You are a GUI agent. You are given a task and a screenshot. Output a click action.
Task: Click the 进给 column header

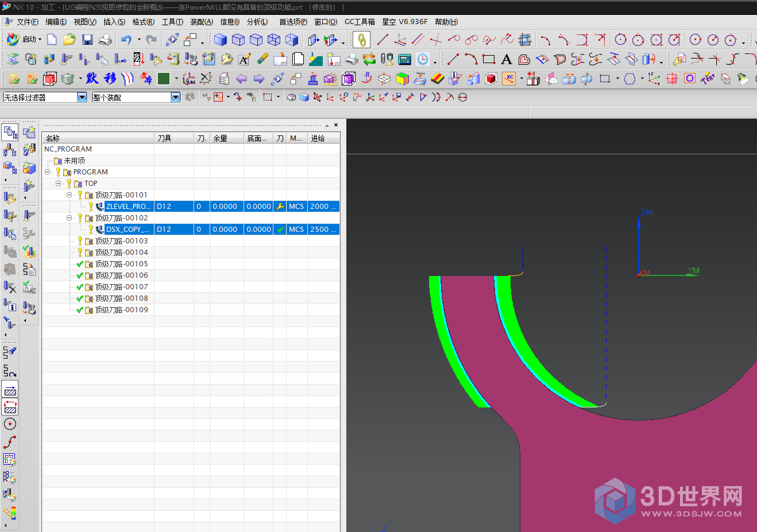click(x=324, y=138)
